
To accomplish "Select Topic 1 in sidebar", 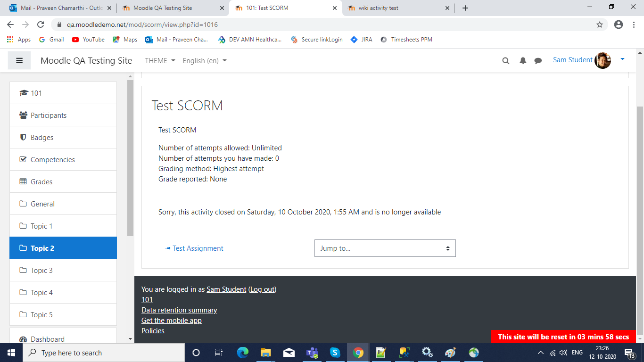I will (x=63, y=226).
